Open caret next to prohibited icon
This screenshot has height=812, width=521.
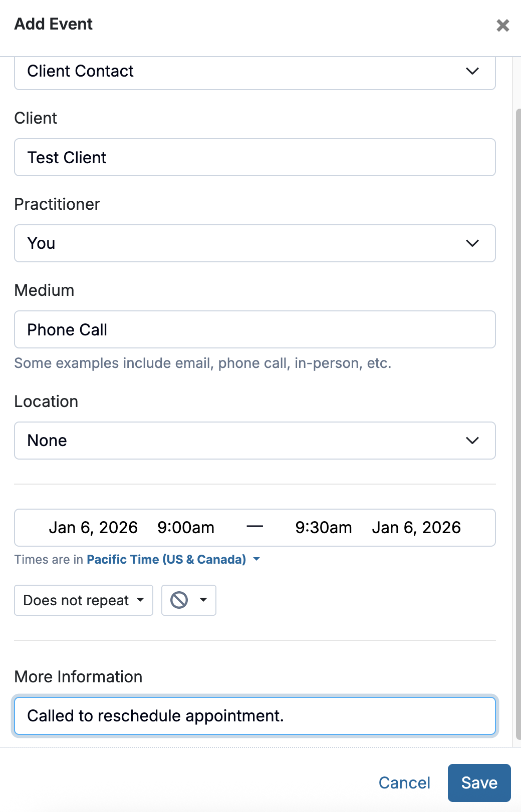[x=203, y=600]
